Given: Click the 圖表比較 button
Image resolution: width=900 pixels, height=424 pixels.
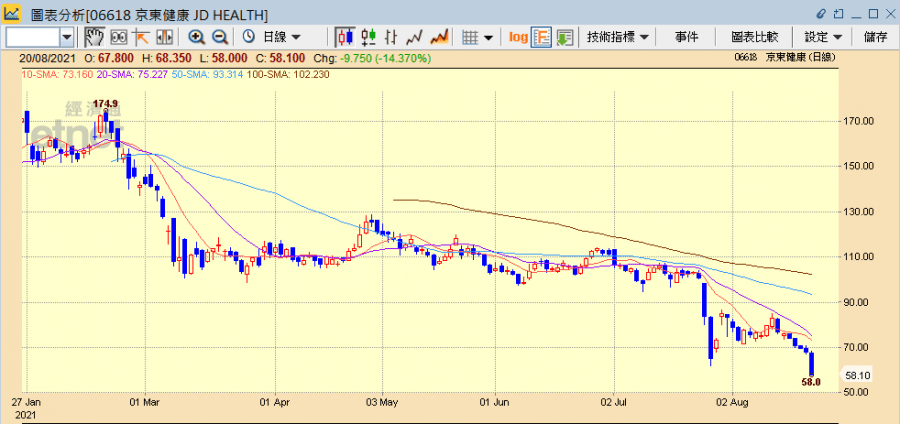Looking at the screenshot, I should click(755, 37).
